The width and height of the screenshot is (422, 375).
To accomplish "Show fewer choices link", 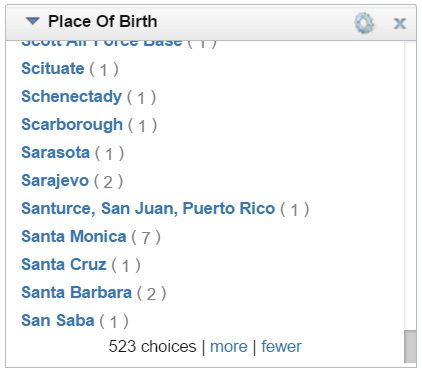I will tap(281, 346).
